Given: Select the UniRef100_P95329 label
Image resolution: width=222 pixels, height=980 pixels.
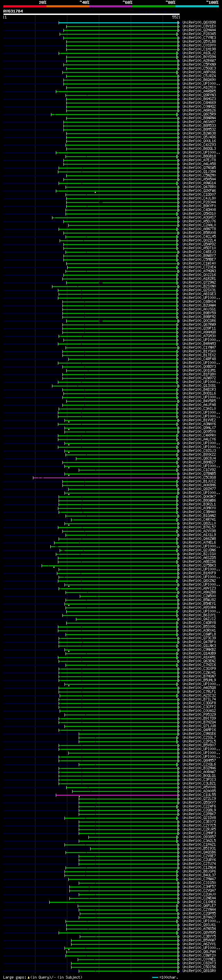Looking at the screenshot, I should [x=199, y=714].
